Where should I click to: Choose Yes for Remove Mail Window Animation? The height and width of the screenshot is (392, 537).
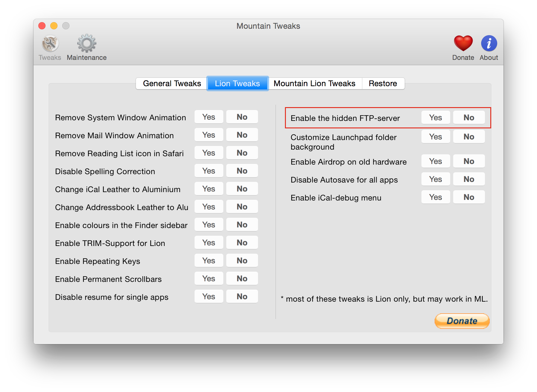[x=209, y=135]
